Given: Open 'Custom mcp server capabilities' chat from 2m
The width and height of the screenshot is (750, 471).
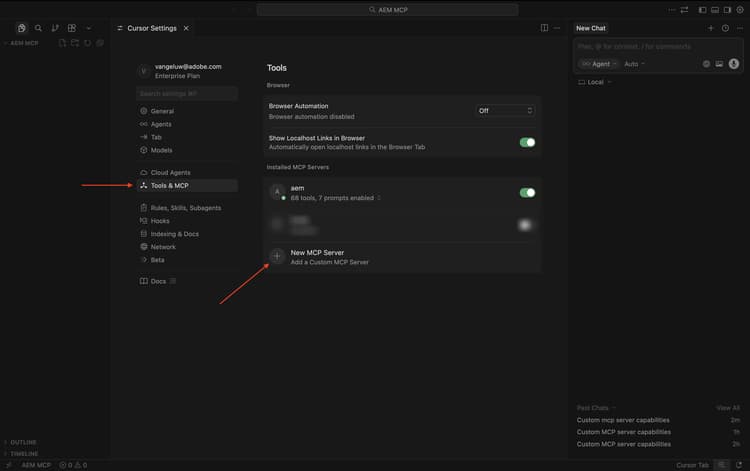Looking at the screenshot, I should click(x=658, y=420).
